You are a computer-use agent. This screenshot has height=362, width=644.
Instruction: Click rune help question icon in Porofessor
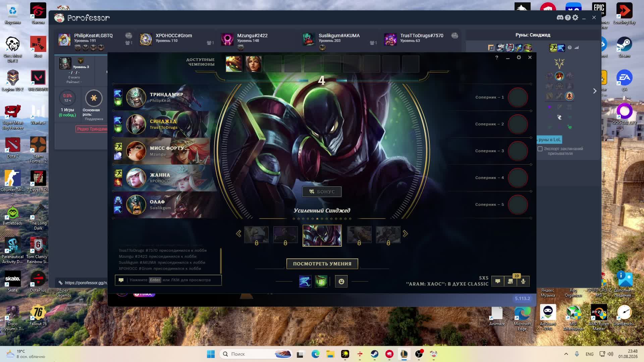pyautogui.click(x=570, y=48)
